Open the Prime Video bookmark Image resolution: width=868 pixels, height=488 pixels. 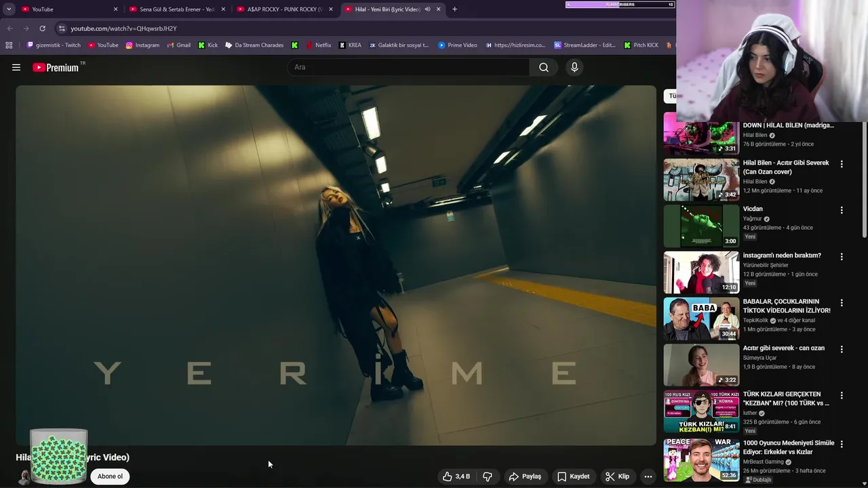coord(458,45)
